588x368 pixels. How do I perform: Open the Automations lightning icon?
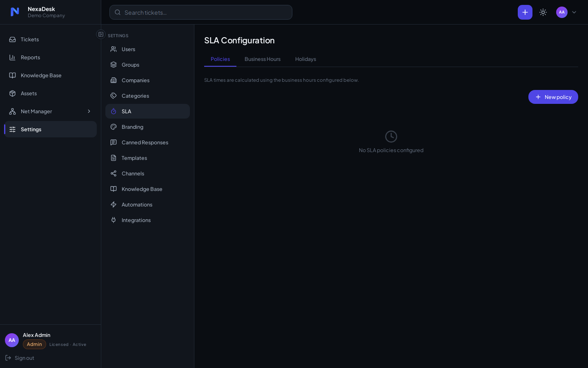(x=114, y=204)
